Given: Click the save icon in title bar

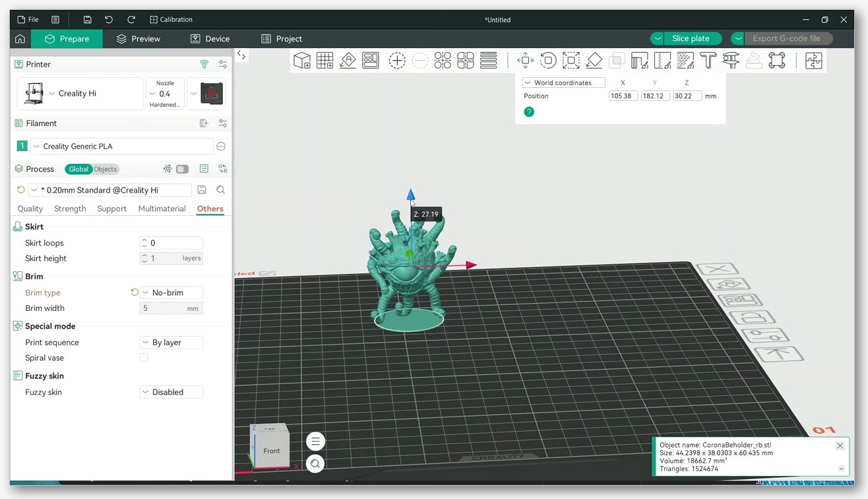Looking at the screenshot, I should point(87,20).
